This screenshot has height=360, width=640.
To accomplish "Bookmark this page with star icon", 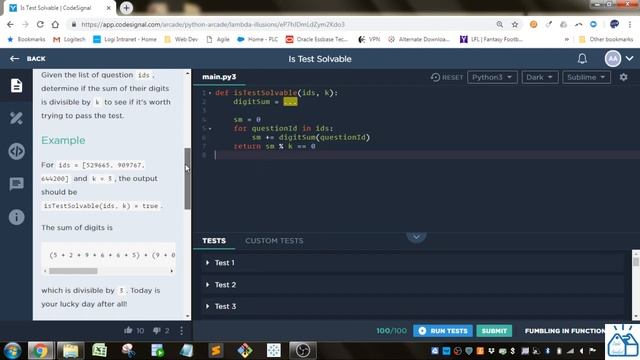I will [515, 24].
